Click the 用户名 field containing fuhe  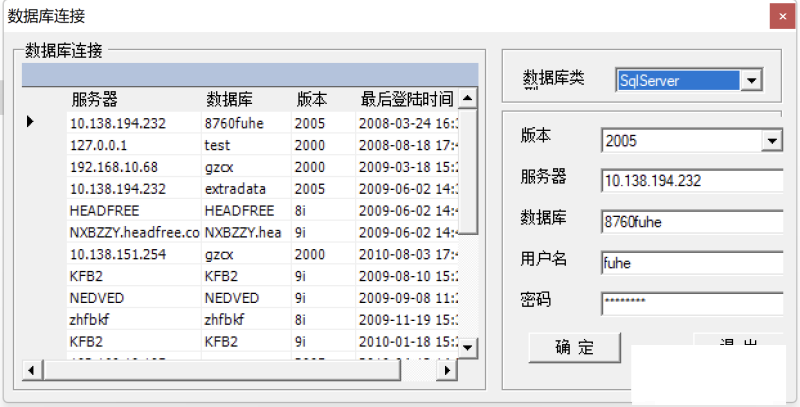(690, 263)
